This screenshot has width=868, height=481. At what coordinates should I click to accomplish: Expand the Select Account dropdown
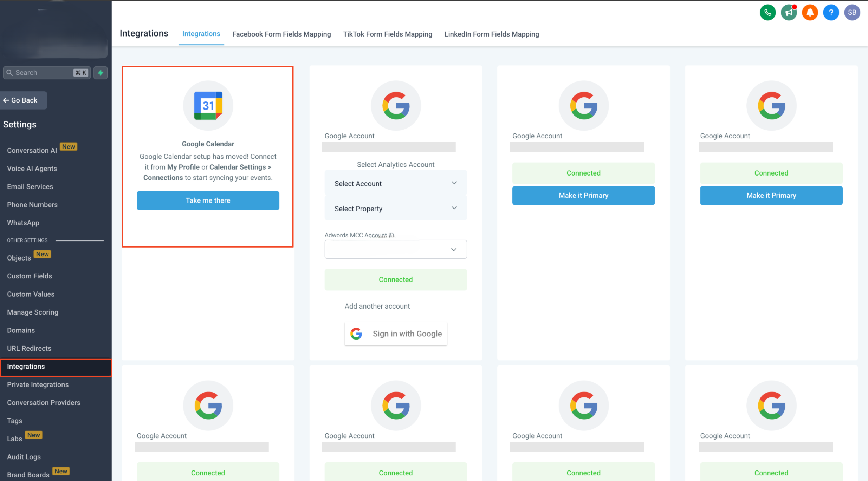coord(396,183)
